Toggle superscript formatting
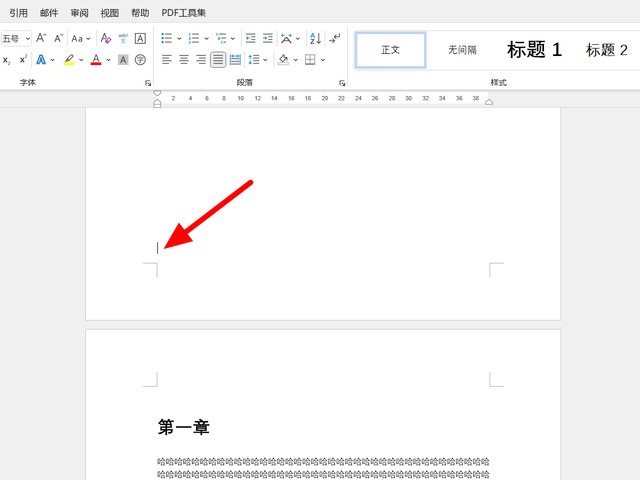The height and width of the screenshot is (480, 640). 23,60
